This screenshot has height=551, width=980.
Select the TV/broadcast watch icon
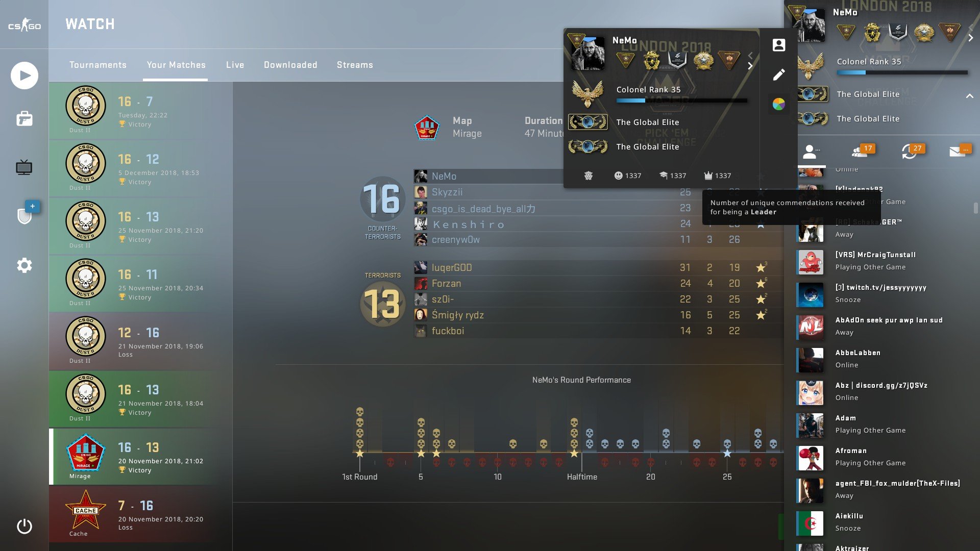(x=24, y=167)
